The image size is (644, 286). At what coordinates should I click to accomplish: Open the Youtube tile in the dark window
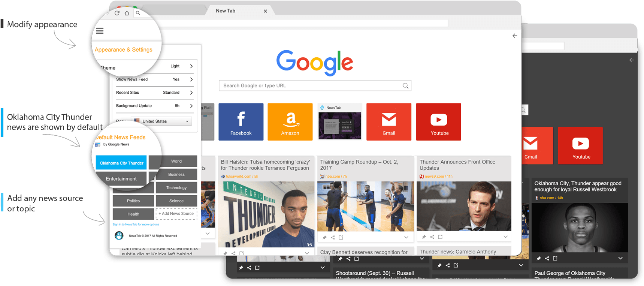click(580, 146)
